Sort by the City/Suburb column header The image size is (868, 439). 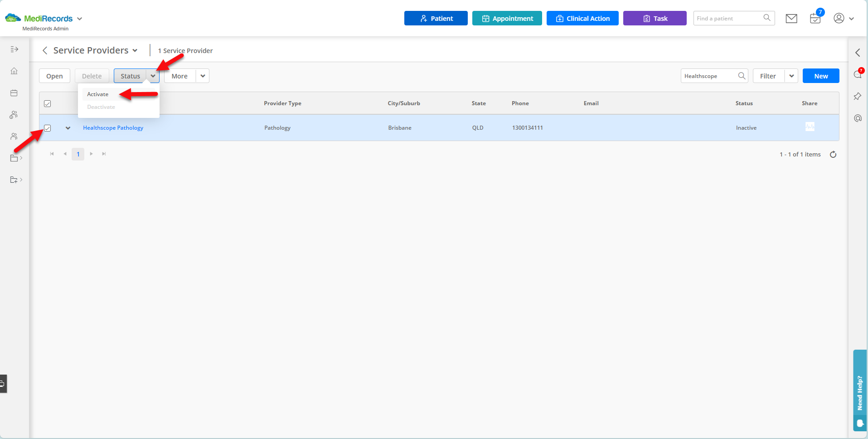(404, 103)
